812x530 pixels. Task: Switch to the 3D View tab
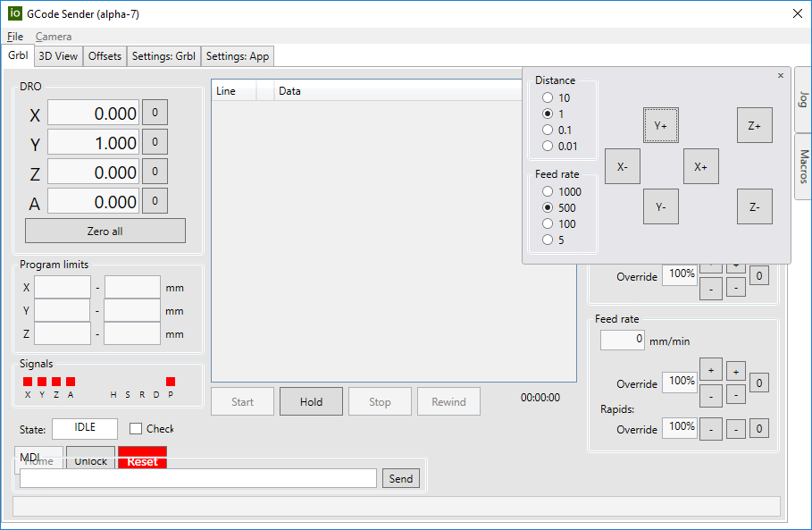[58, 56]
